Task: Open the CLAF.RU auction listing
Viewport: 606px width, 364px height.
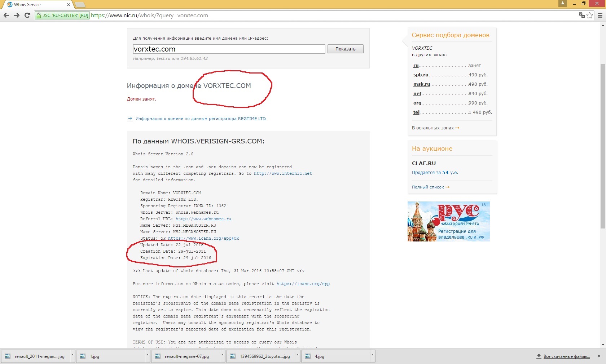Action: click(x=424, y=163)
